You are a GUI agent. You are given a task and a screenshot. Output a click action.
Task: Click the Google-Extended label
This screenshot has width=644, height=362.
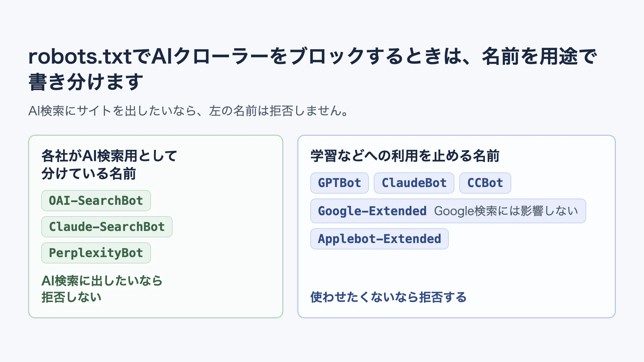pyautogui.click(x=372, y=211)
